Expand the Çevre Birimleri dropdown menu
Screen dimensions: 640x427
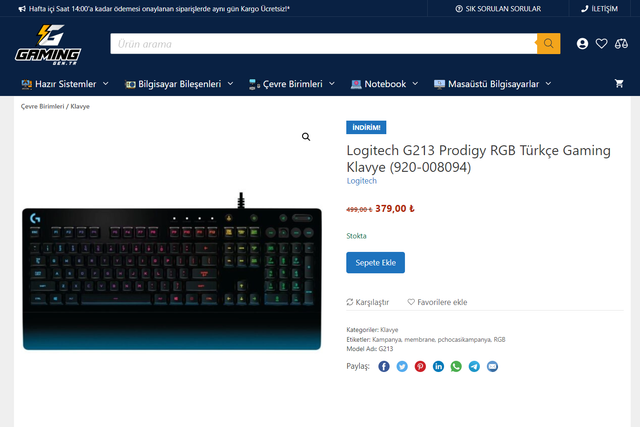(292, 84)
